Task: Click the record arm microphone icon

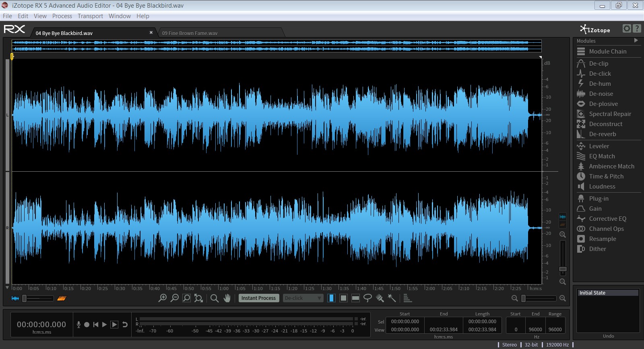Action: point(78,324)
